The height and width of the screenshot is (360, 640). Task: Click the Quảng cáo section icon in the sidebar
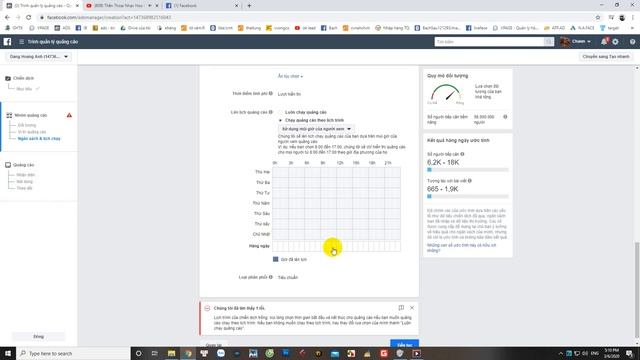coord(8,165)
